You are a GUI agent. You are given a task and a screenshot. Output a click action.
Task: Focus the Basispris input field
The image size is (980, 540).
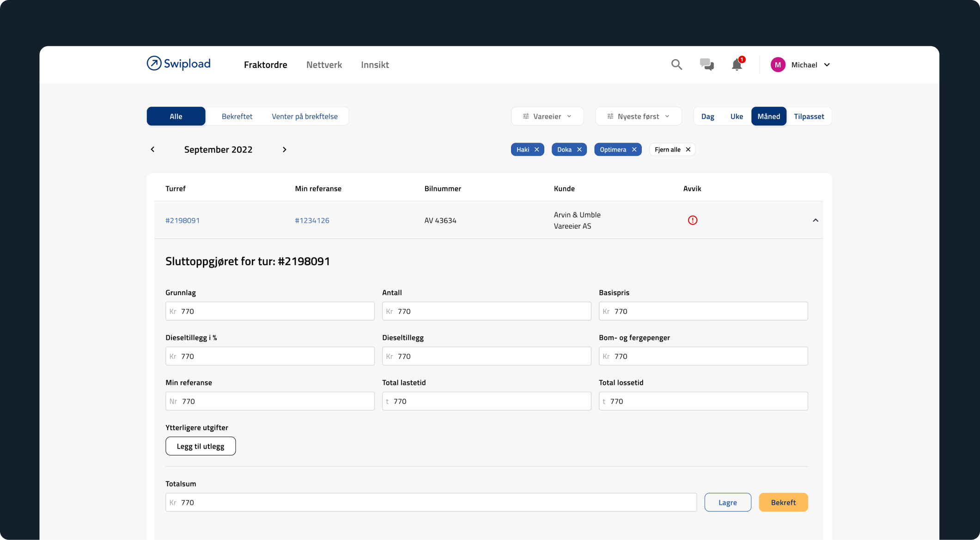[703, 311]
